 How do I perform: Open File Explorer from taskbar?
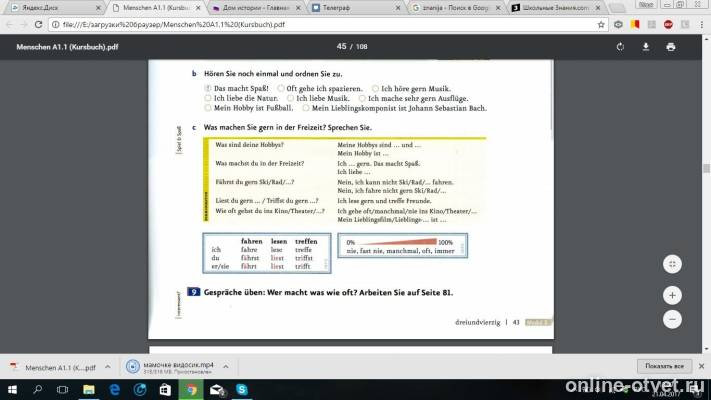(88, 390)
